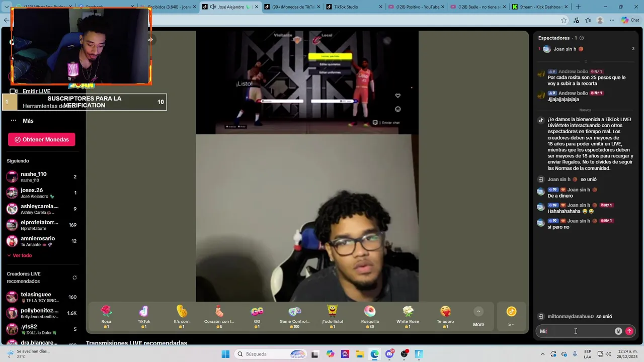
Task: Open browser favorites list icon
Action: click(588, 20)
